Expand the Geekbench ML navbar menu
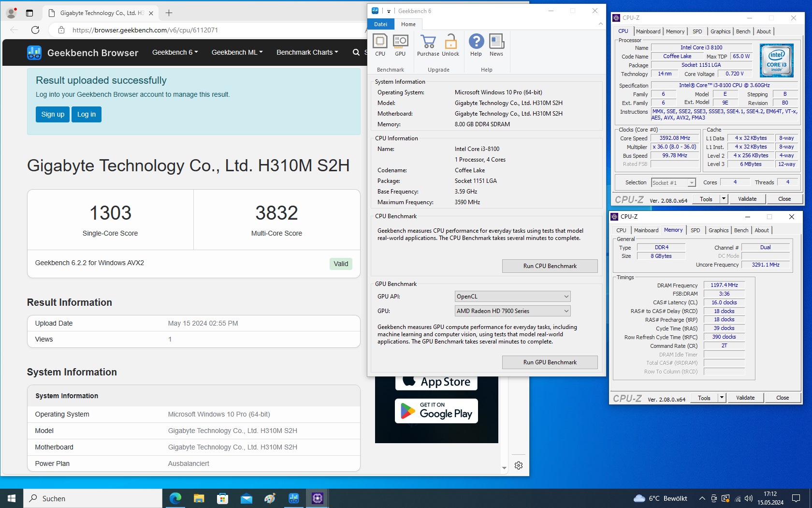Viewport: 812px width, 508px height. tap(237, 52)
